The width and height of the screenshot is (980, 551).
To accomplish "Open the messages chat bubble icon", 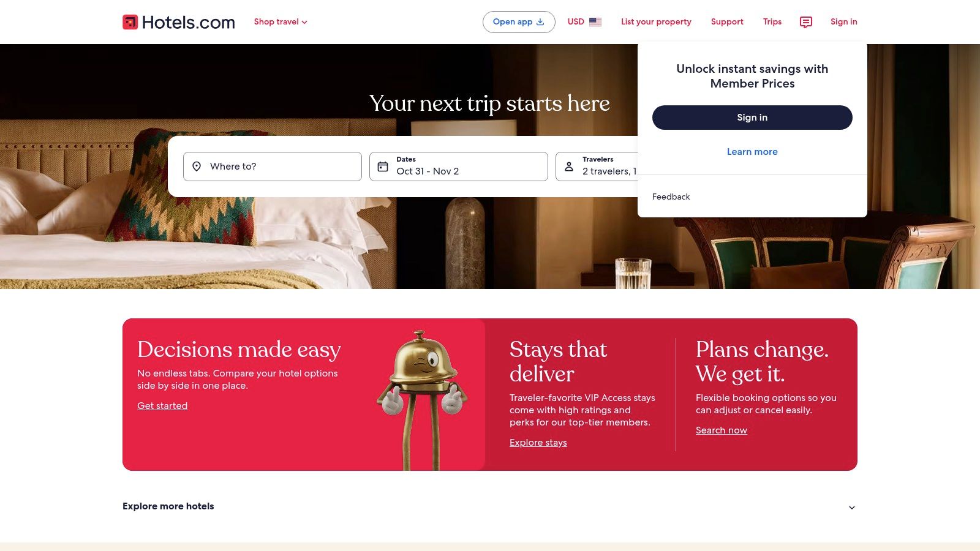I will [x=806, y=22].
